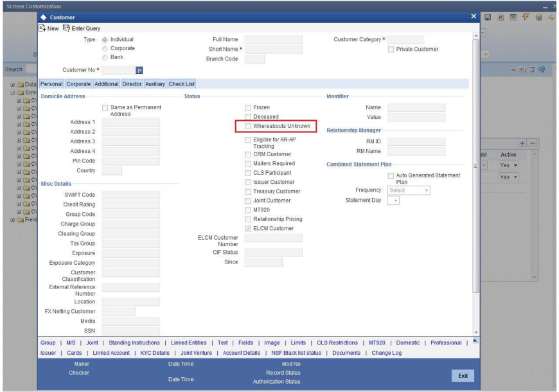Expand the Field node in the tree
The height and width of the screenshot is (392, 559).
(x=12, y=220)
